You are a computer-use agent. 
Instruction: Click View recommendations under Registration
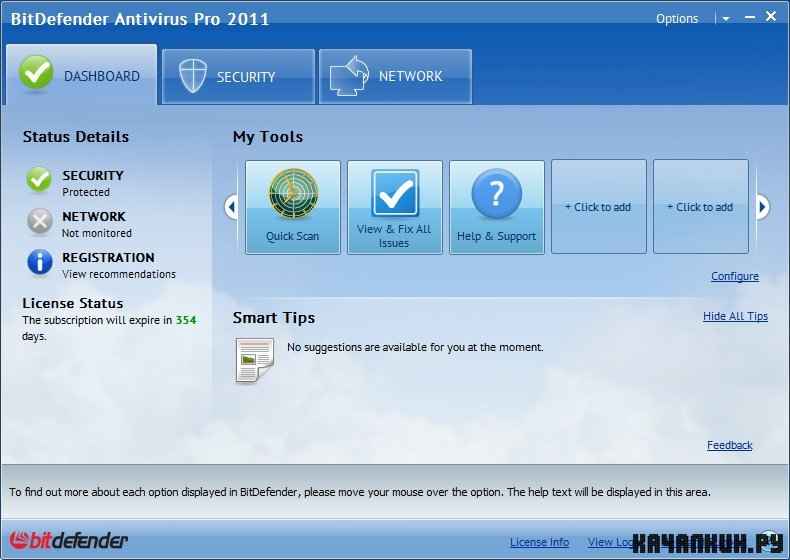pyautogui.click(x=119, y=274)
